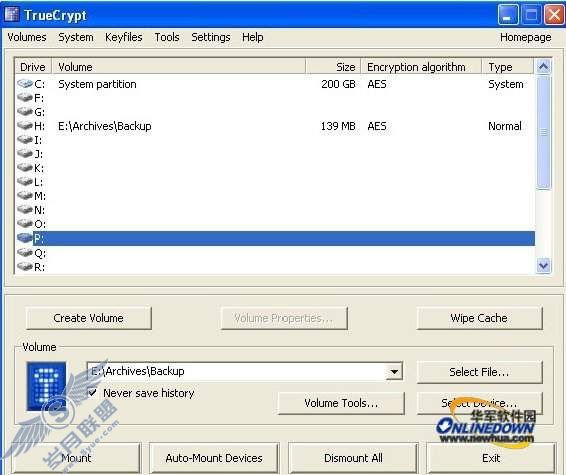Select the L: drive icon
This screenshot has width=566, height=475.
click(x=25, y=182)
